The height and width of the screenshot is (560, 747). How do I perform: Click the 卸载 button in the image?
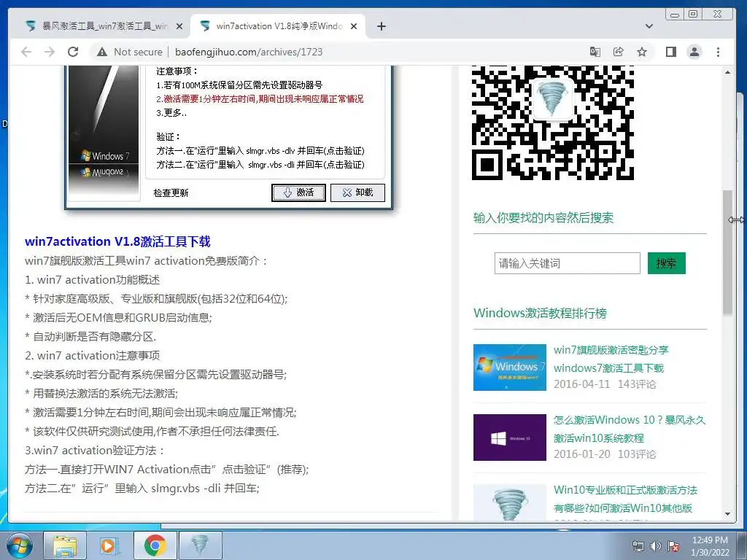[x=357, y=192]
